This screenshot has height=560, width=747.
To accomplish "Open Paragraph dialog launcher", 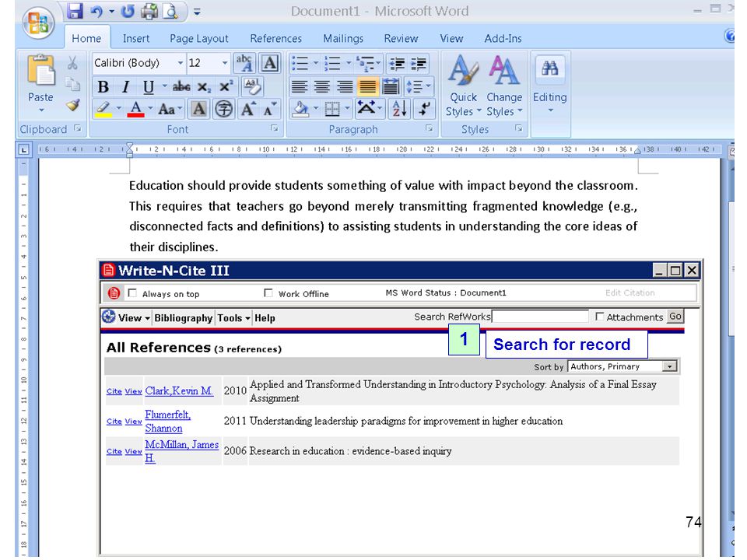I will 430,128.
